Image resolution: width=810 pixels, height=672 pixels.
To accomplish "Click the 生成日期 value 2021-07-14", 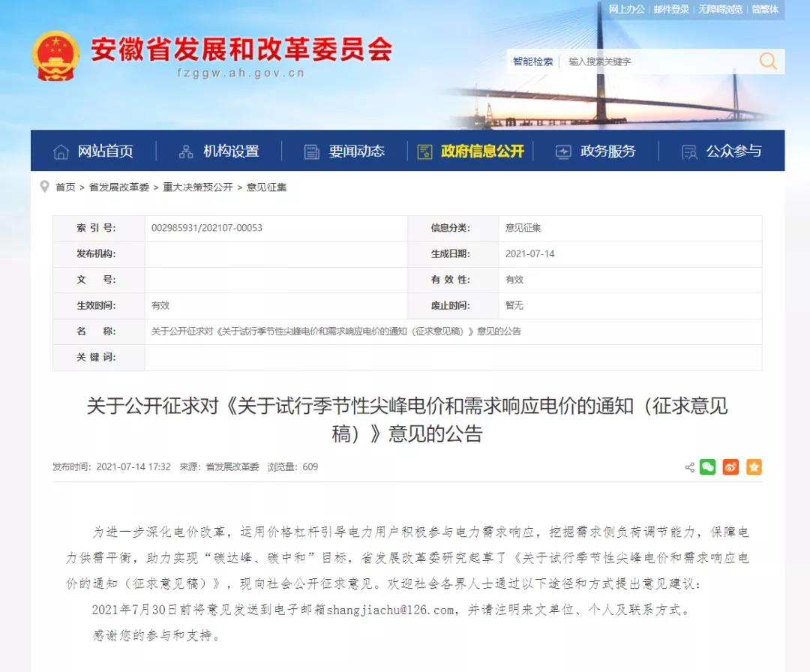I will pyautogui.click(x=529, y=253).
